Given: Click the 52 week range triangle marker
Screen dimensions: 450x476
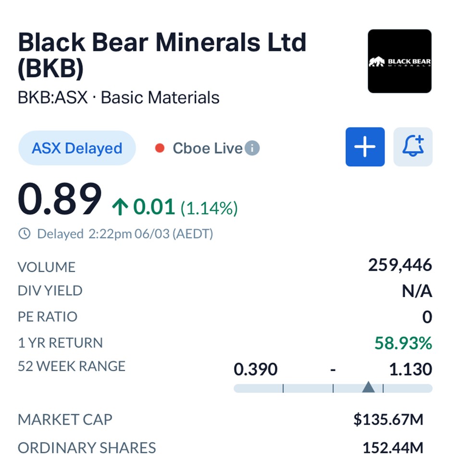Looking at the screenshot, I should tap(368, 387).
